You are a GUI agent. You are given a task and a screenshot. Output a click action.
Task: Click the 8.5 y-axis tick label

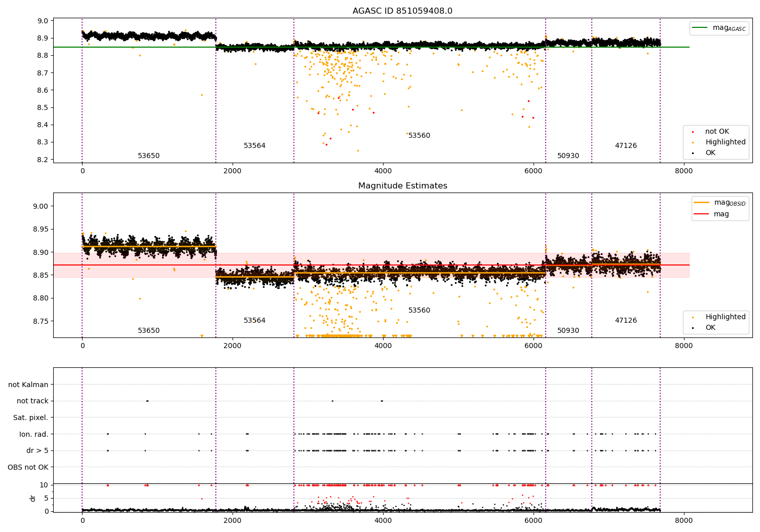43,107
